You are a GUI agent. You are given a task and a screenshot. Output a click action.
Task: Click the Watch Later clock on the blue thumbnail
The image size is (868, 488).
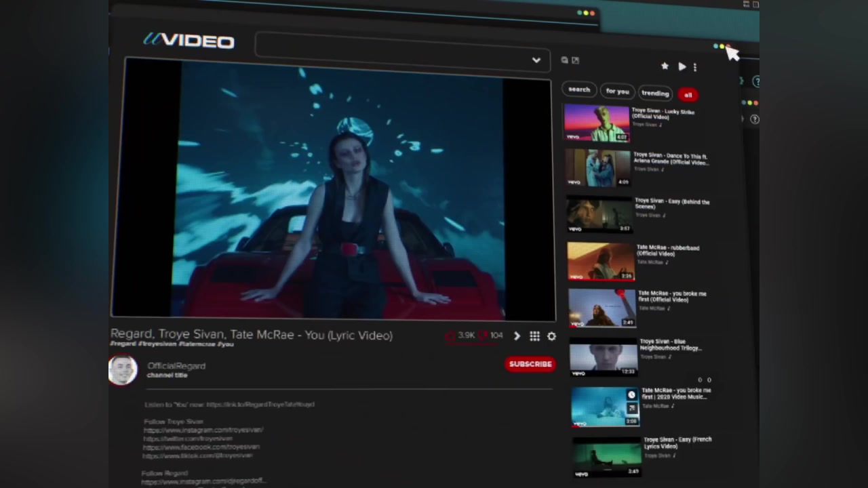pyautogui.click(x=631, y=395)
